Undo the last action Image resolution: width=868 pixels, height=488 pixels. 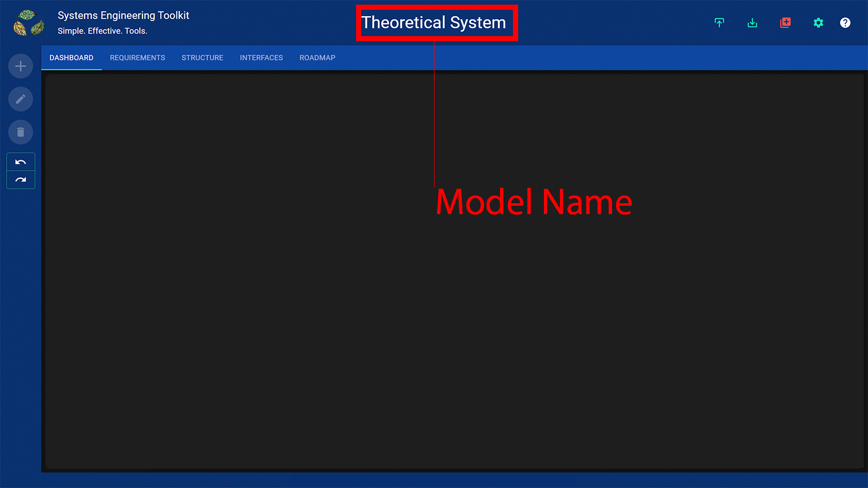pos(21,162)
